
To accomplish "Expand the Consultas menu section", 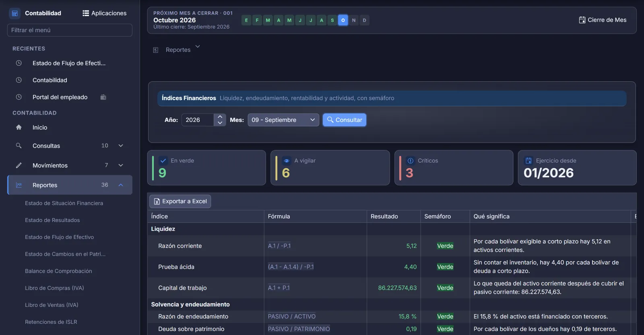I will 70,146.
